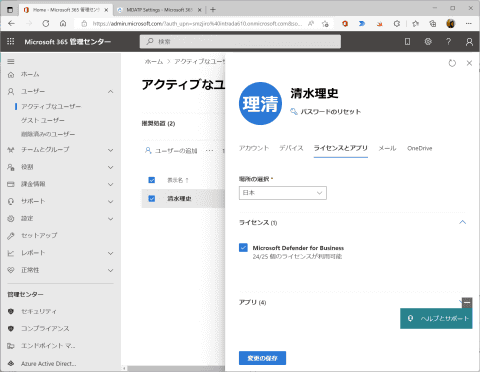This screenshot has width=480, height=372.
Task: Select the ライセンスとアプリ tab
Action: (341, 148)
